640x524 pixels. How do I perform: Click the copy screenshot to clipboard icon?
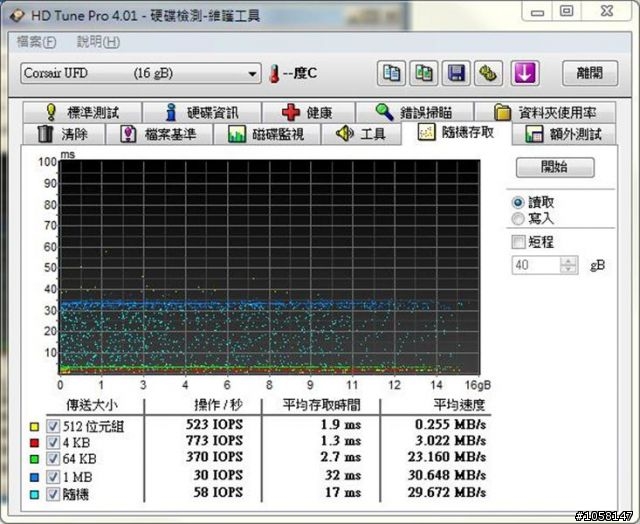click(x=424, y=73)
